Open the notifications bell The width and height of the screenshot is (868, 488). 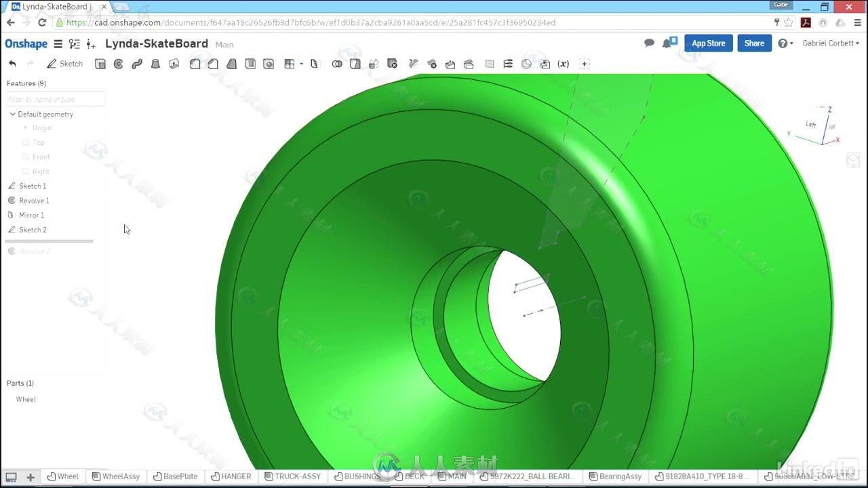(x=668, y=43)
